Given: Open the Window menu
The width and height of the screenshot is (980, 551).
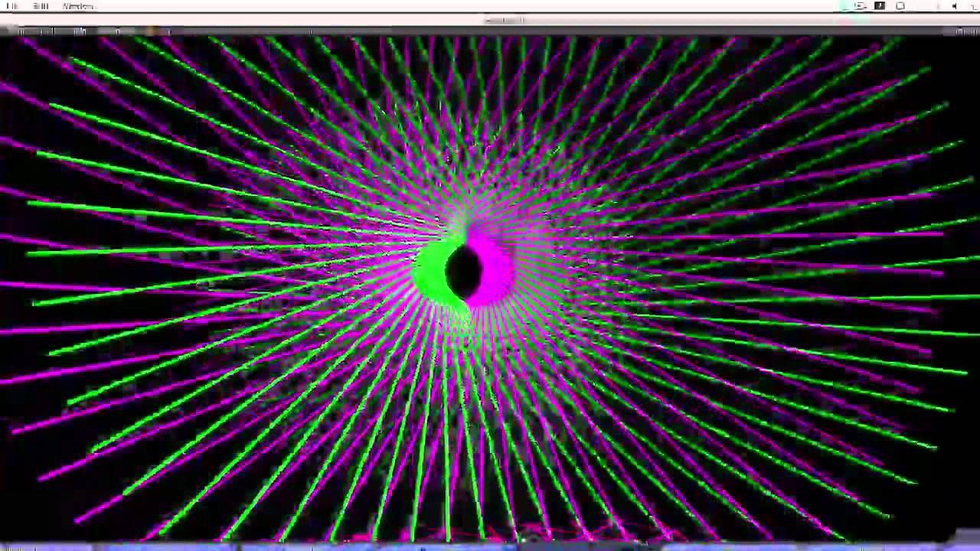Looking at the screenshot, I should click(x=78, y=6).
